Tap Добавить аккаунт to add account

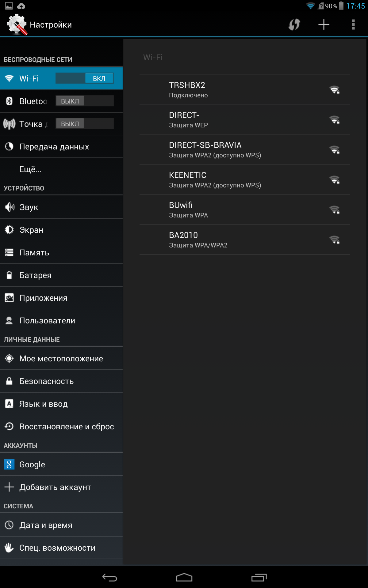[61, 487]
